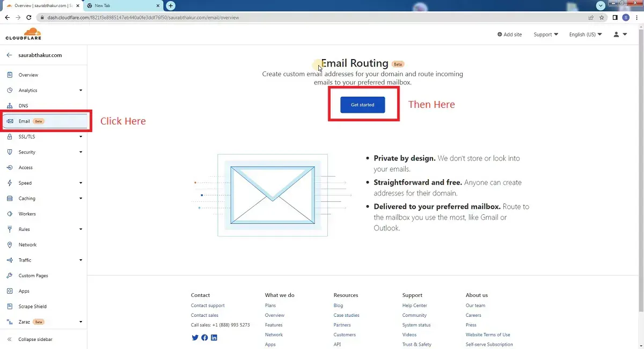The height and width of the screenshot is (349, 644).
Task: Expand the Analytics dropdown arrow
Action: point(81,90)
